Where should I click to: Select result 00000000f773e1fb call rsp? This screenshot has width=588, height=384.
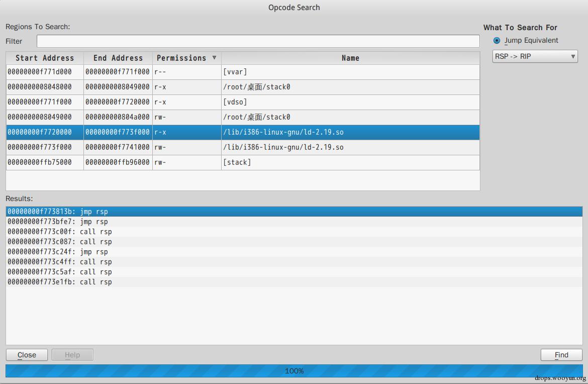[294, 282]
